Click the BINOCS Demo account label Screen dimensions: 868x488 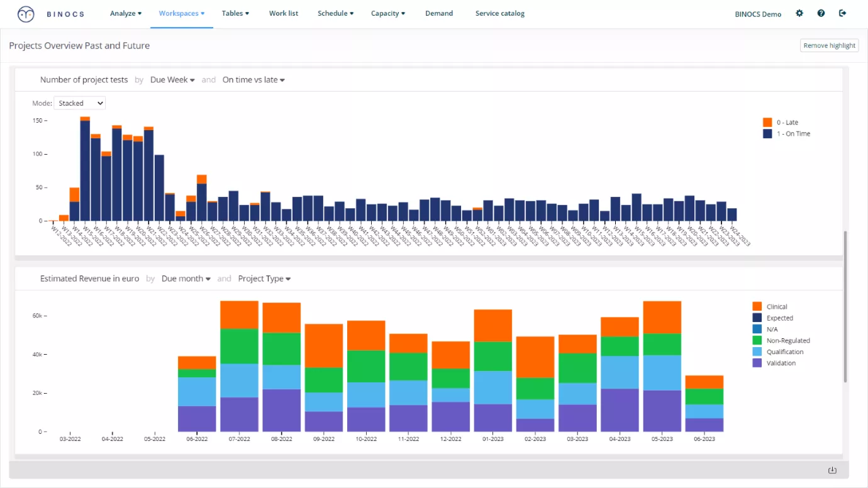pyautogui.click(x=758, y=14)
